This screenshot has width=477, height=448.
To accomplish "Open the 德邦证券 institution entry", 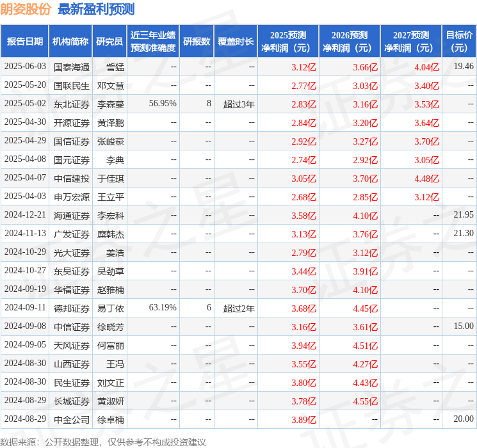I will (72, 308).
